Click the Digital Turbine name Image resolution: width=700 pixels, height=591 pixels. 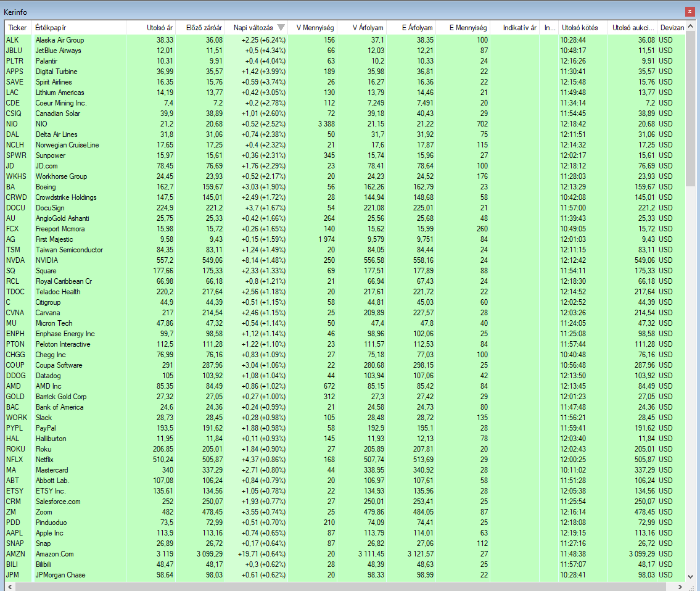(56, 72)
